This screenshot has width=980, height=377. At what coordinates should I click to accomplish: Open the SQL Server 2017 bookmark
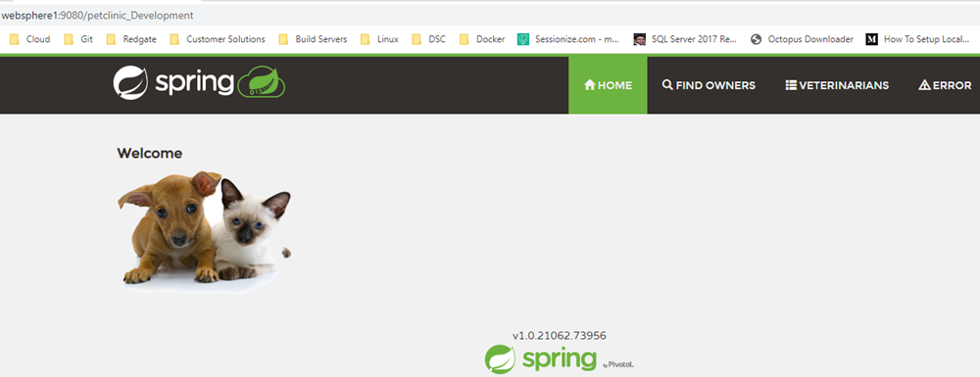(686, 39)
